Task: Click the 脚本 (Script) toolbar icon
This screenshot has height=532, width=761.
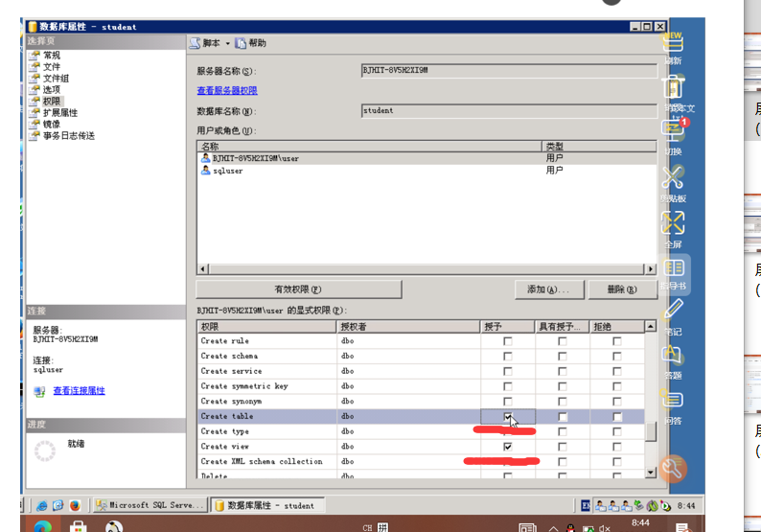Action: coord(195,43)
